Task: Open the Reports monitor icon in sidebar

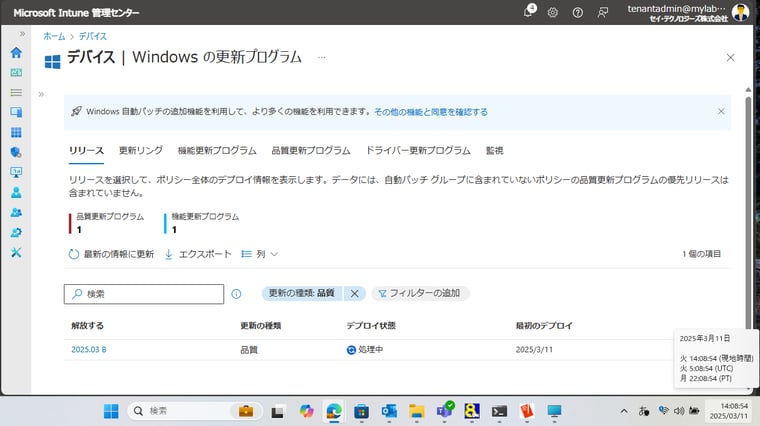Action: (x=16, y=172)
